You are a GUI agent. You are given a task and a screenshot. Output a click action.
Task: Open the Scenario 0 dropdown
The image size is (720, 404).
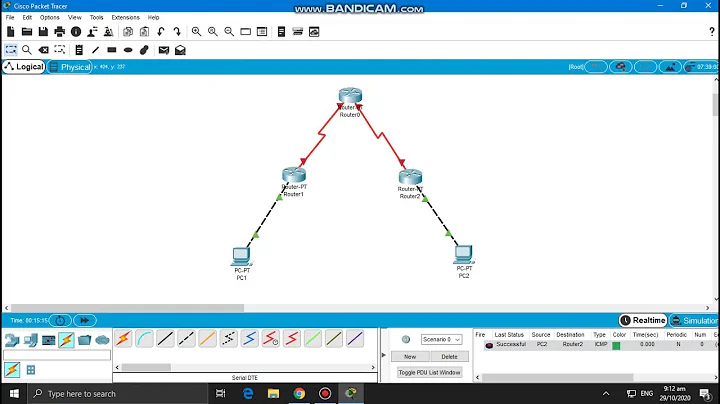(441, 339)
